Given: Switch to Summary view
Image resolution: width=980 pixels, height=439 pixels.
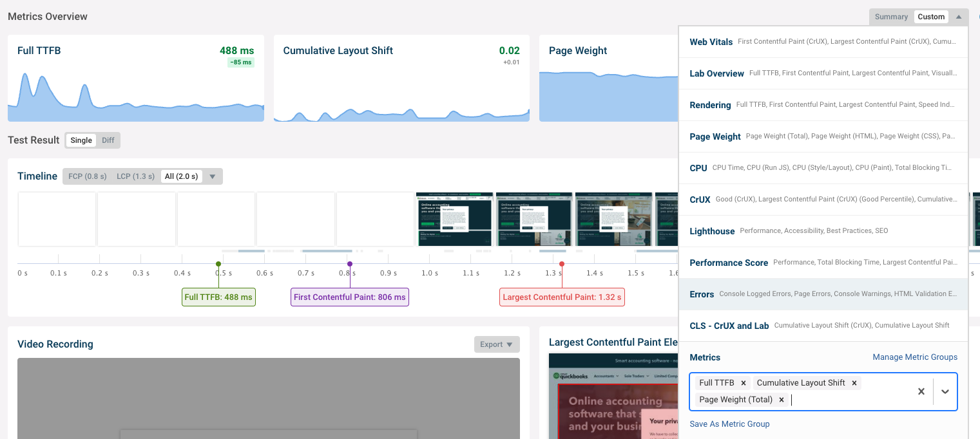Looking at the screenshot, I should click(892, 17).
